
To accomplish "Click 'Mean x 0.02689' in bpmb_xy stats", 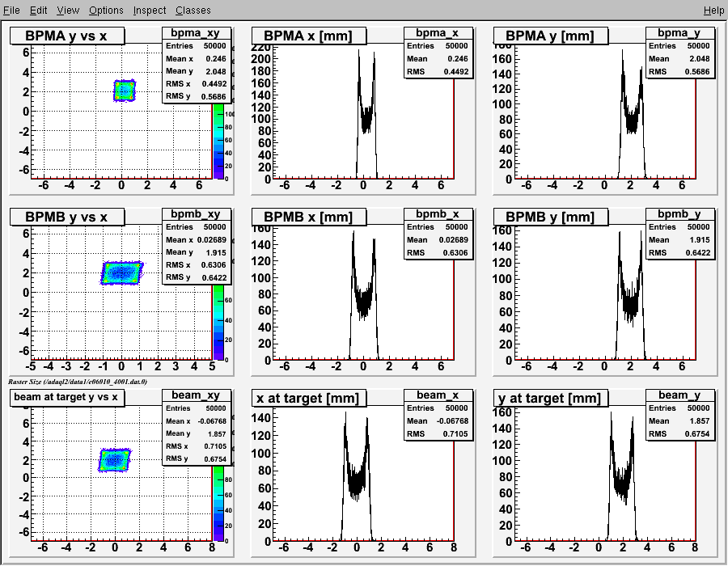I will coord(196,240).
